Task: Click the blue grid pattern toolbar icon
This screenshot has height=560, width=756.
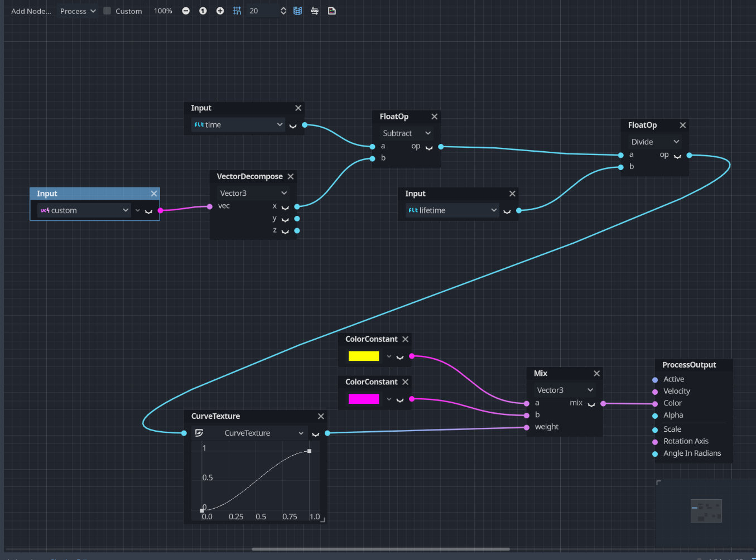Action: [x=297, y=11]
